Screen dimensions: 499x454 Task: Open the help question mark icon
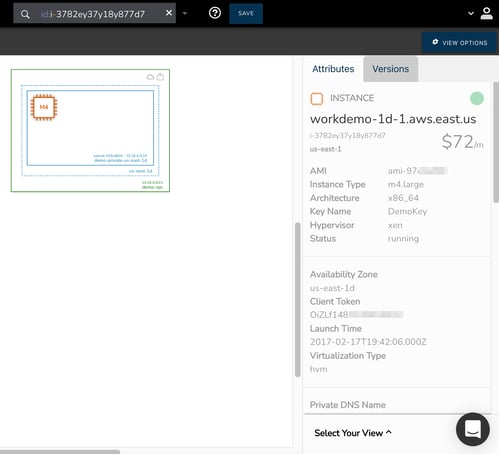[215, 13]
